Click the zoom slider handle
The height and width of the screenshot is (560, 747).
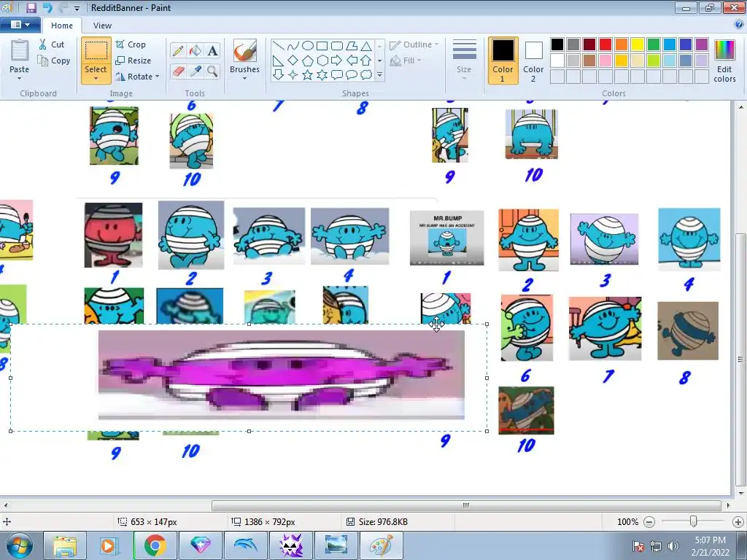[x=694, y=522]
